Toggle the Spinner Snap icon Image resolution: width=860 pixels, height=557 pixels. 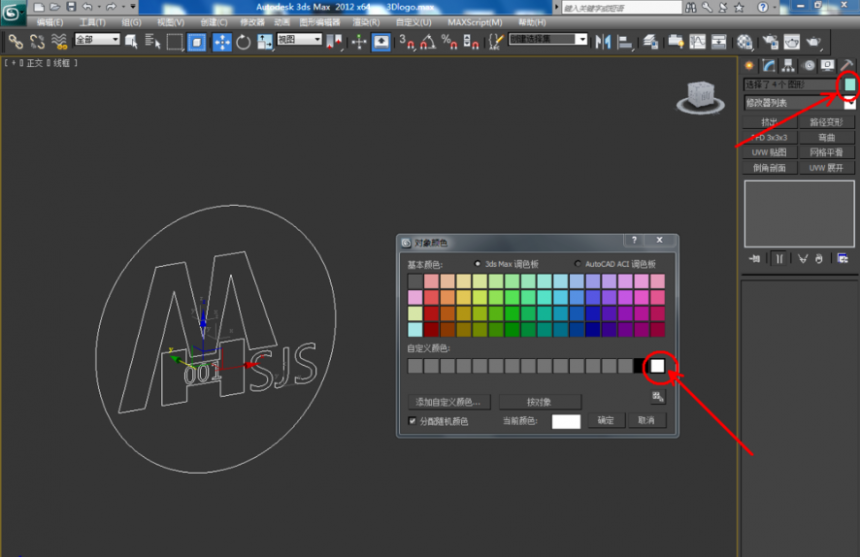(x=471, y=42)
